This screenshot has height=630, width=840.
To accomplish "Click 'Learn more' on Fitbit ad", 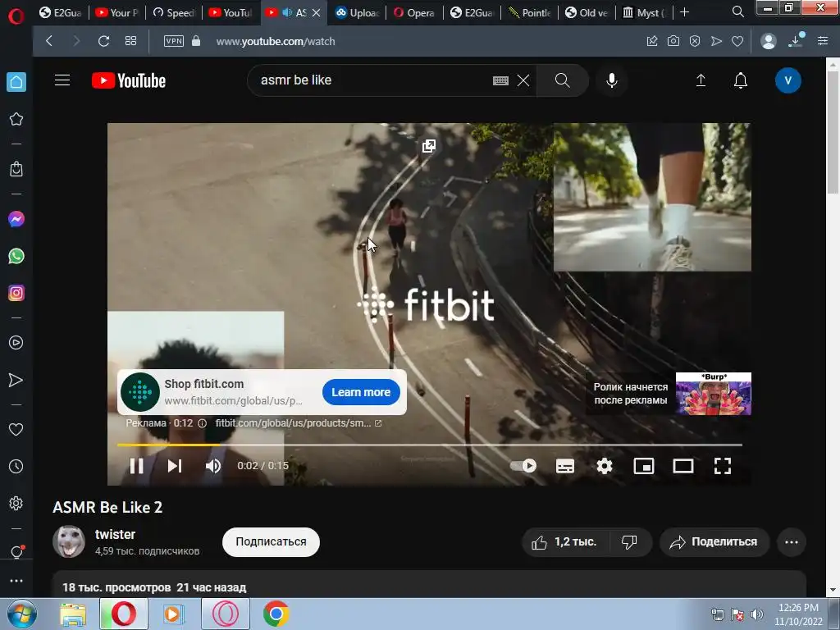I will [x=361, y=392].
